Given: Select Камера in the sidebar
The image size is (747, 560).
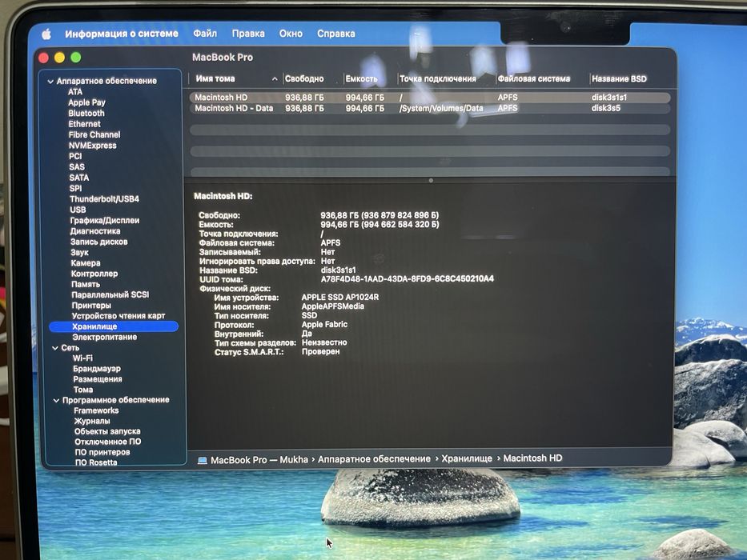Looking at the screenshot, I should tap(86, 263).
